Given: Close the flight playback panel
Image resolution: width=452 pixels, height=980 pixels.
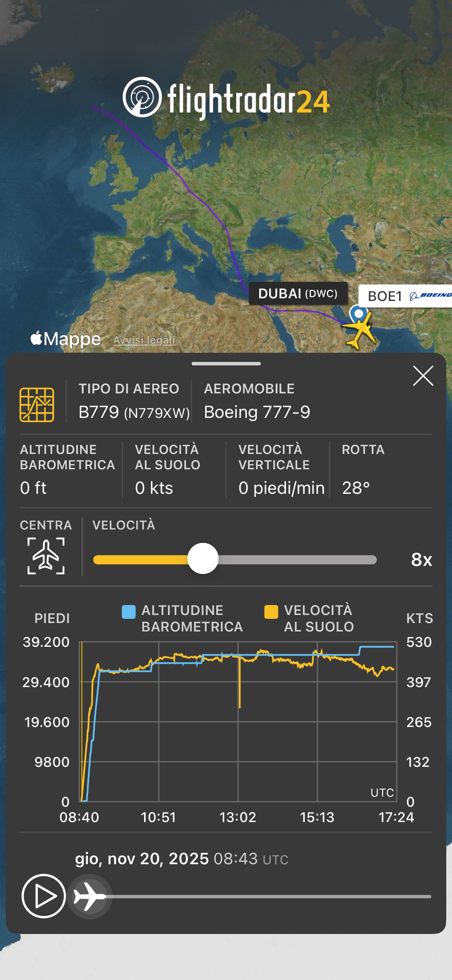Looking at the screenshot, I should pos(423,376).
